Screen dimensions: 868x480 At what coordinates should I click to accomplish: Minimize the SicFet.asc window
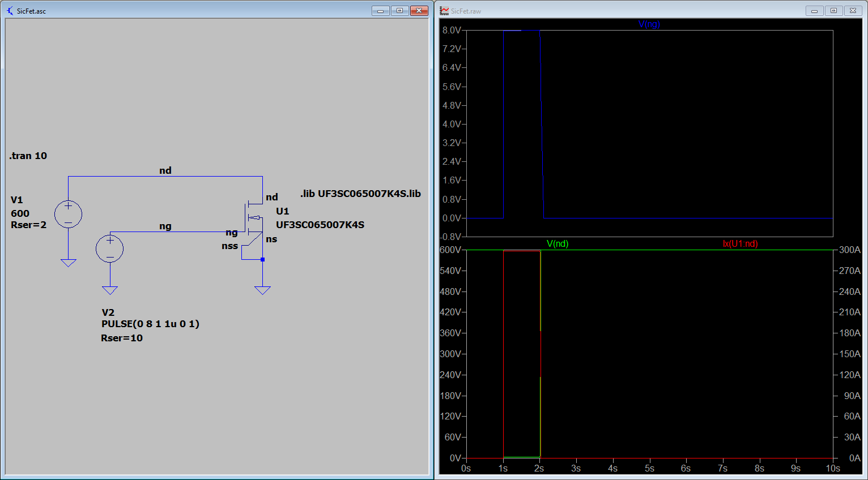click(x=380, y=11)
